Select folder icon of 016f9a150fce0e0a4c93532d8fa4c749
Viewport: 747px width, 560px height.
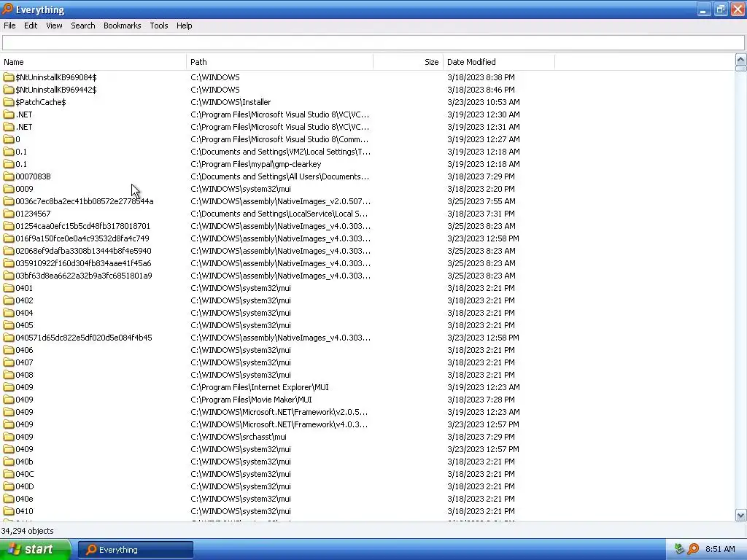9,238
